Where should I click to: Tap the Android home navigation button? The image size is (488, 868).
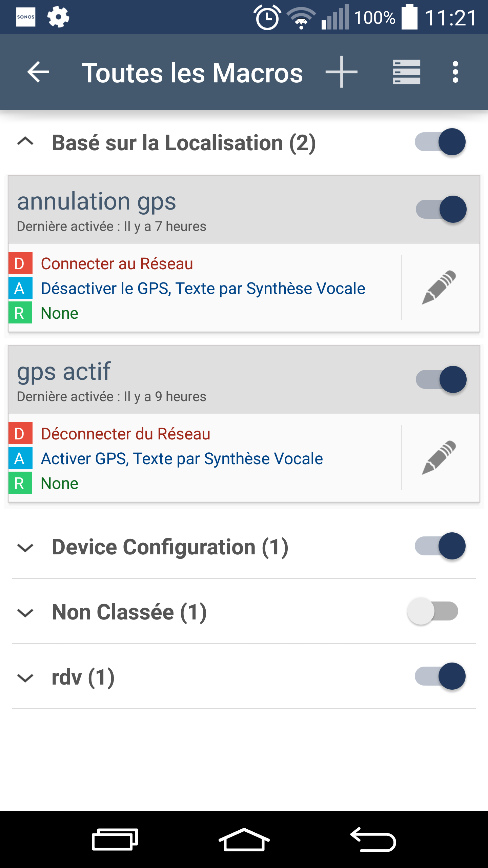click(x=244, y=840)
